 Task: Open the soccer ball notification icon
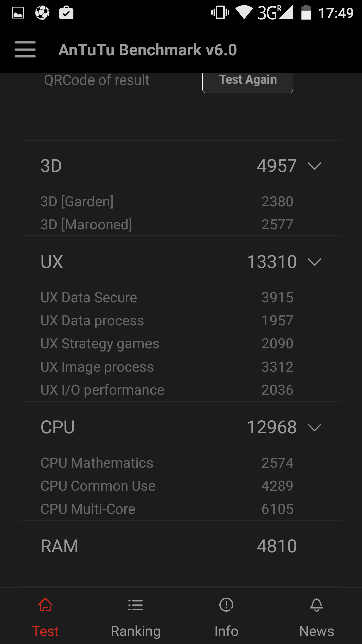tap(42, 13)
